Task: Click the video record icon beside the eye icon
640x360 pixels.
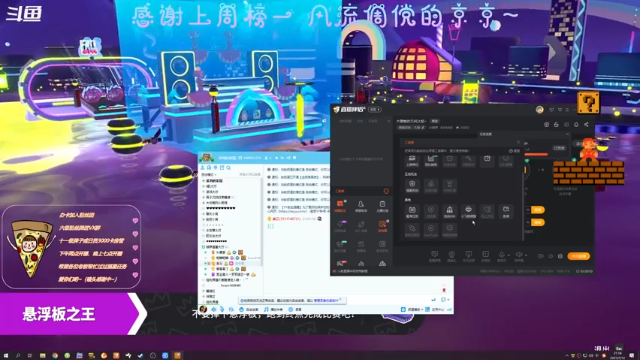Action: click(541, 256)
